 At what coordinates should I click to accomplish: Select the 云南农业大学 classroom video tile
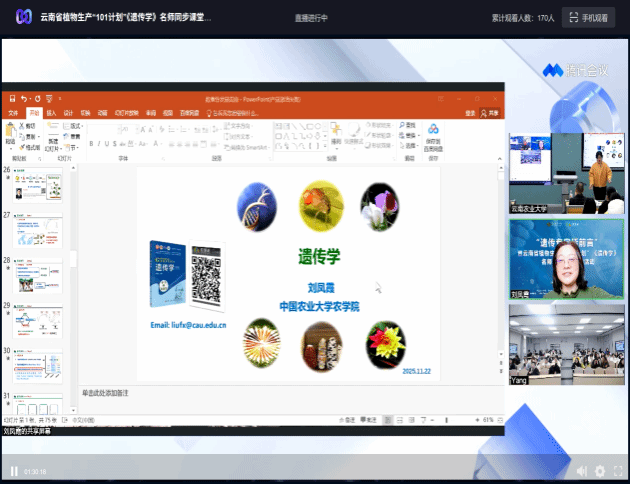coord(568,171)
